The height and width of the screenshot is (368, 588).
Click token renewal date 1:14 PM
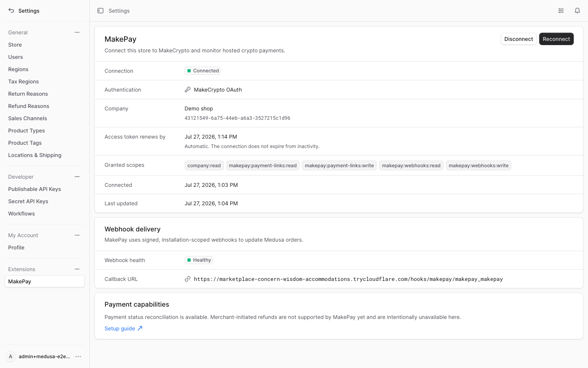click(x=211, y=137)
